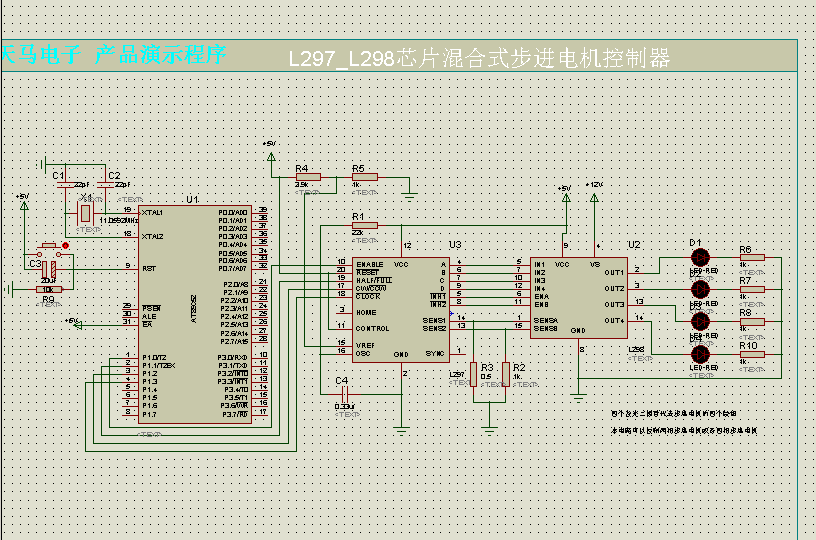Select the LED wired to resistor R10
This screenshot has height=540, width=816.
700,354
